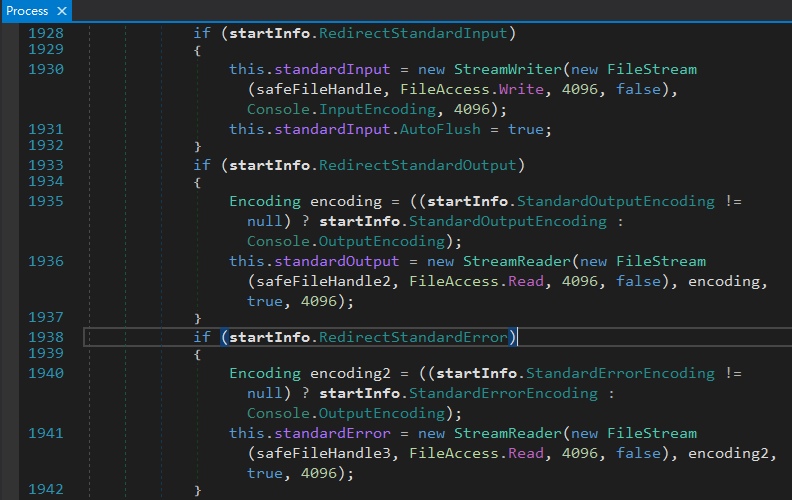Click the InputEncoding property of Console
The height and width of the screenshot is (500, 792).
tap(378, 109)
